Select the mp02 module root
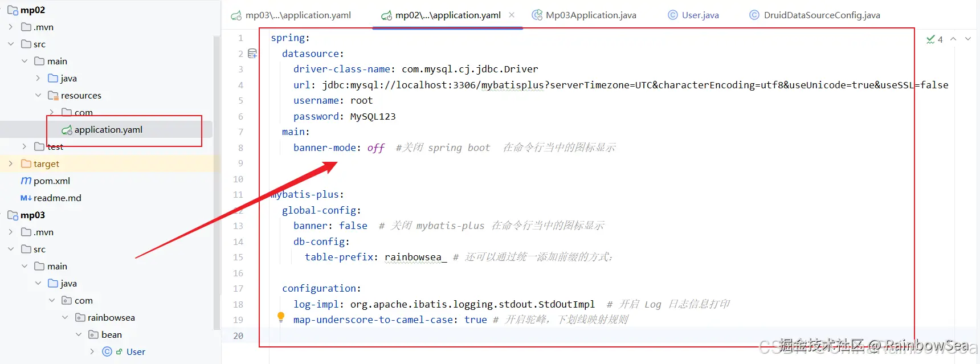Screen dimensions: 980x364 (32, 10)
